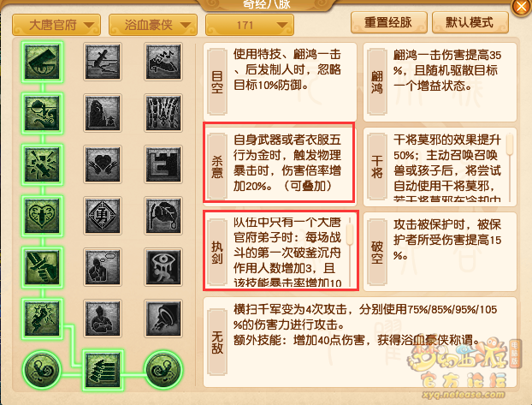This screenshot has height=405, width=532.
Task: Select the 执剑 skill description panel
Action: click(281, 250)
